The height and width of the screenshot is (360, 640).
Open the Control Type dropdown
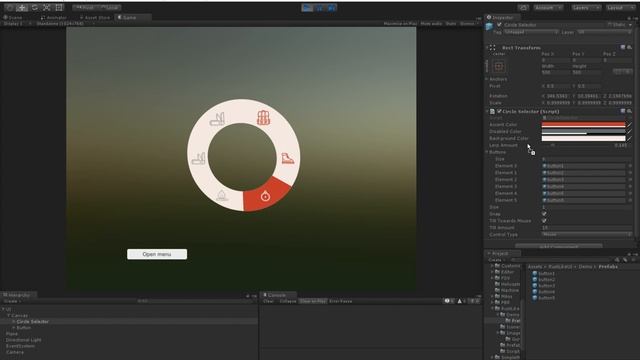(x=587, y=234)
